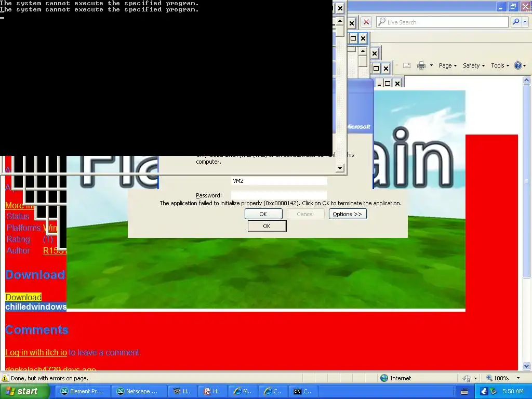The image size is (532, 399).
Task: Open the Page menu
Action: pyautogui.click(x=447, y=65)
